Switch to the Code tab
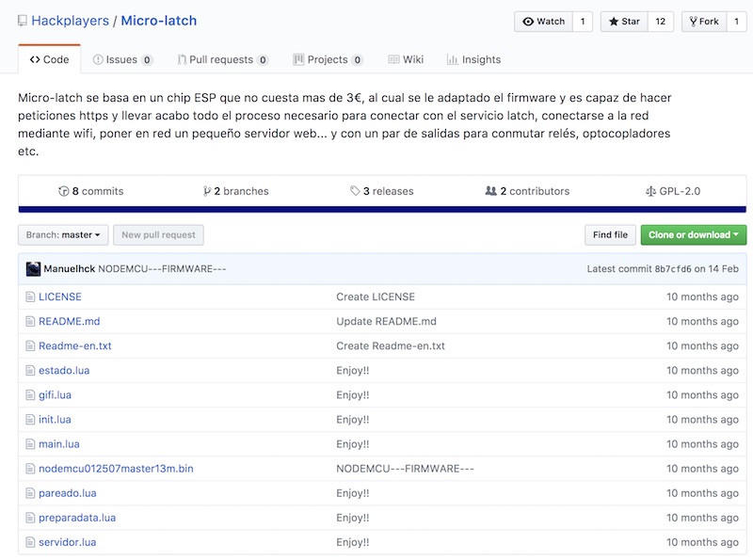Screen dimensions: 753x560 click(50, 59)
